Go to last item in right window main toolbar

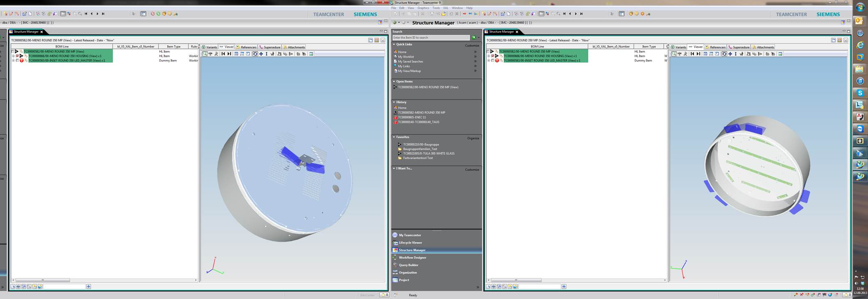point(581,14)
